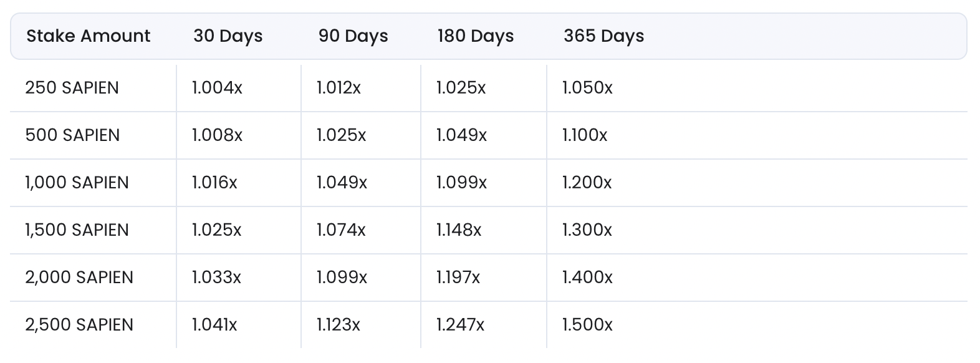Click the 1.016x multiplier cell
Screen dimensions: 980x363
point(214,183)
